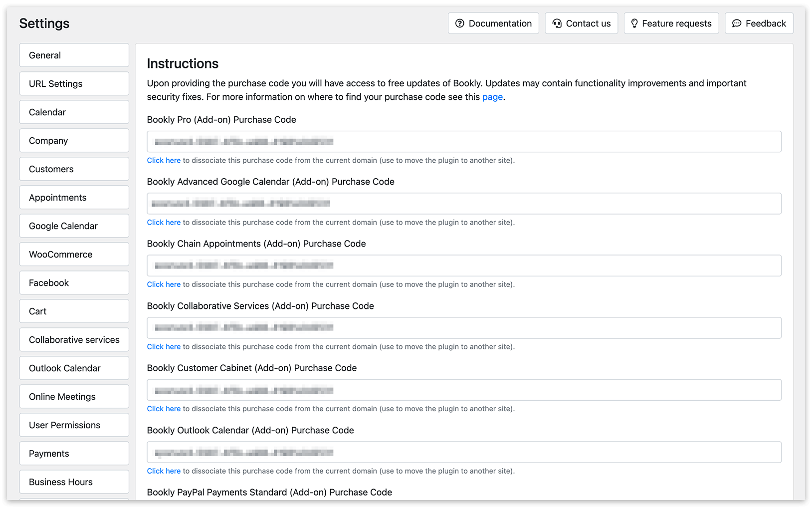Open the Facebook settings tab
The image size is (812, 507).
point(74,282)
